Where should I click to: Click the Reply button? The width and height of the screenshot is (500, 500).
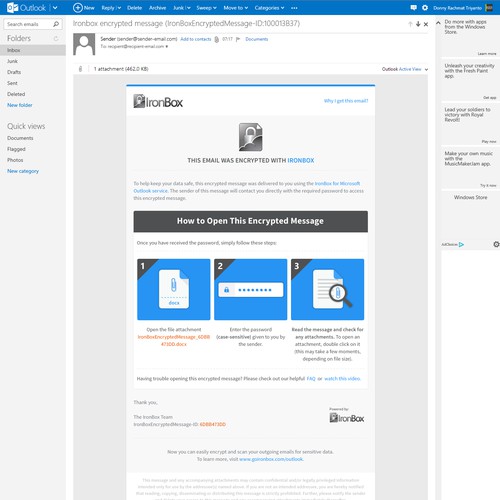[108, 8]
